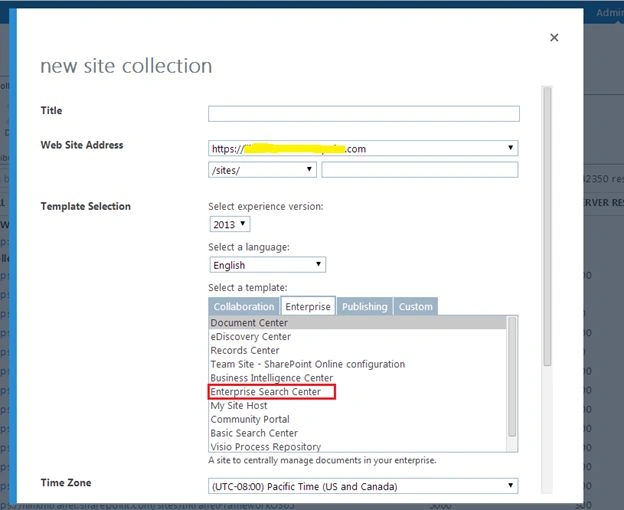Click the site URL name input field
Viewport: 624px width, 510px height.
point(420,170)
